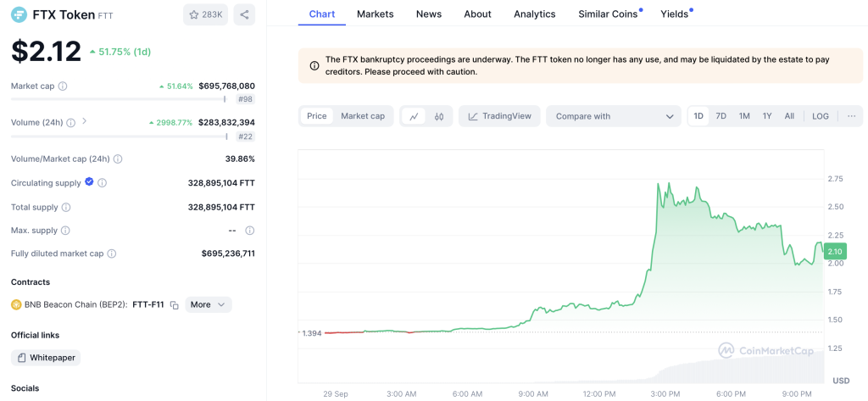Copy the FTT-F11 contract address
The image size is (868, 401).
(175, 305)
